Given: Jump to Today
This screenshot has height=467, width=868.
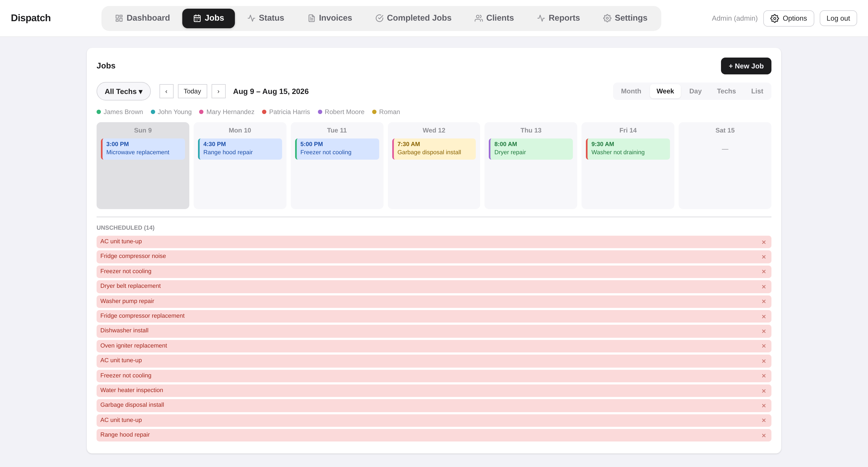Looking at the screenshot, I should (192, 91).
